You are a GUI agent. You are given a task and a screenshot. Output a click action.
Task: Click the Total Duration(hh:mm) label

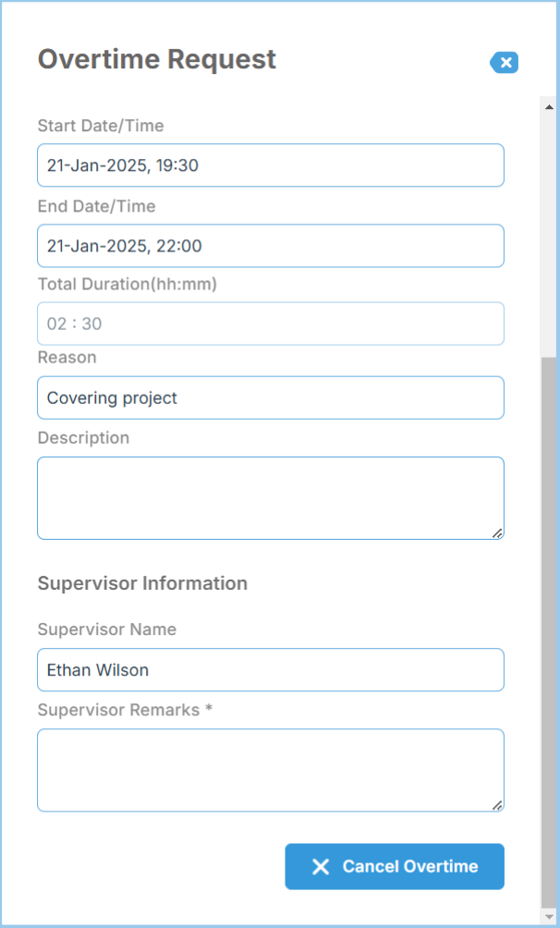click(x=127, y=285)
